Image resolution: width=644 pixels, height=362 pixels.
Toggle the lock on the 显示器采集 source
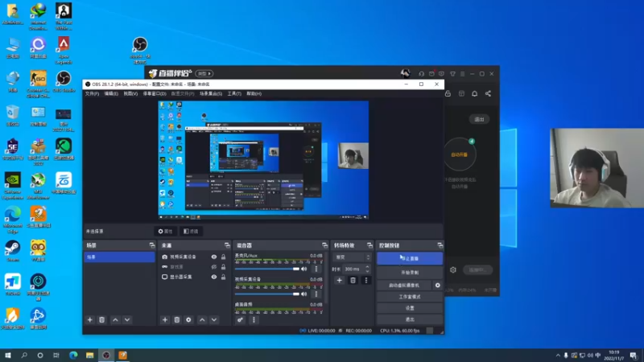[x=224, y=277]
